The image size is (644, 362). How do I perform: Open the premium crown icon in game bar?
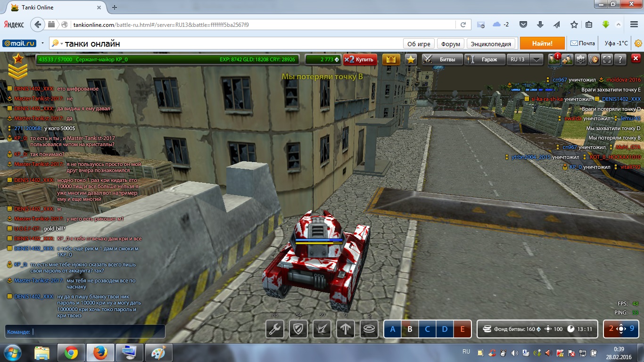pos(391,59)
